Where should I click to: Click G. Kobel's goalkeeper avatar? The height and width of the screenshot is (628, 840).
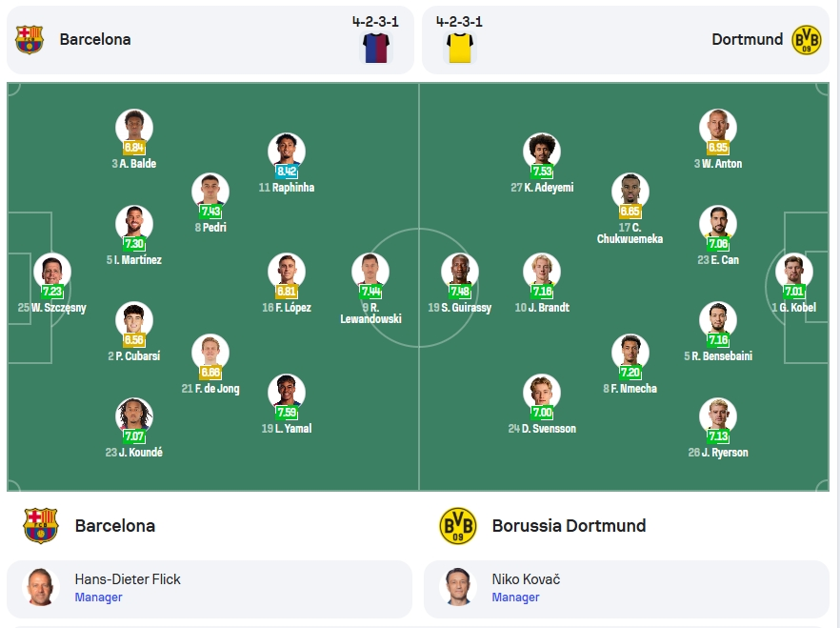(x=794, y=272)
